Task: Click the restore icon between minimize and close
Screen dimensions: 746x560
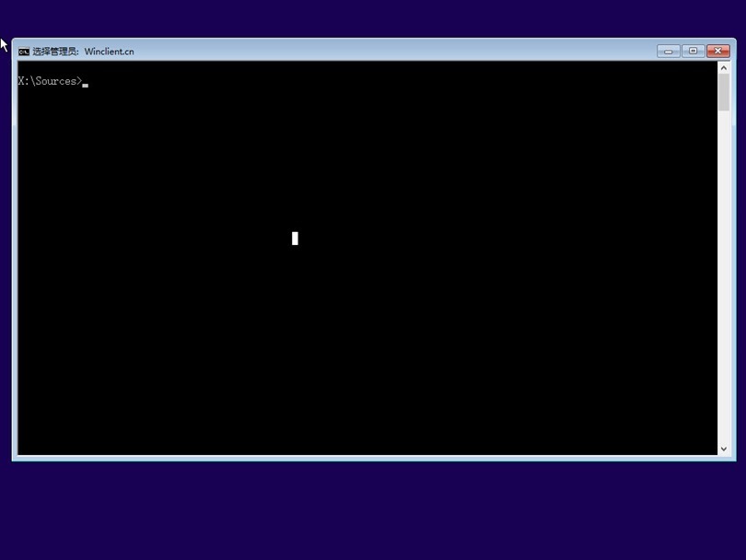Action: pyautogui.click(x=692, y=51)
